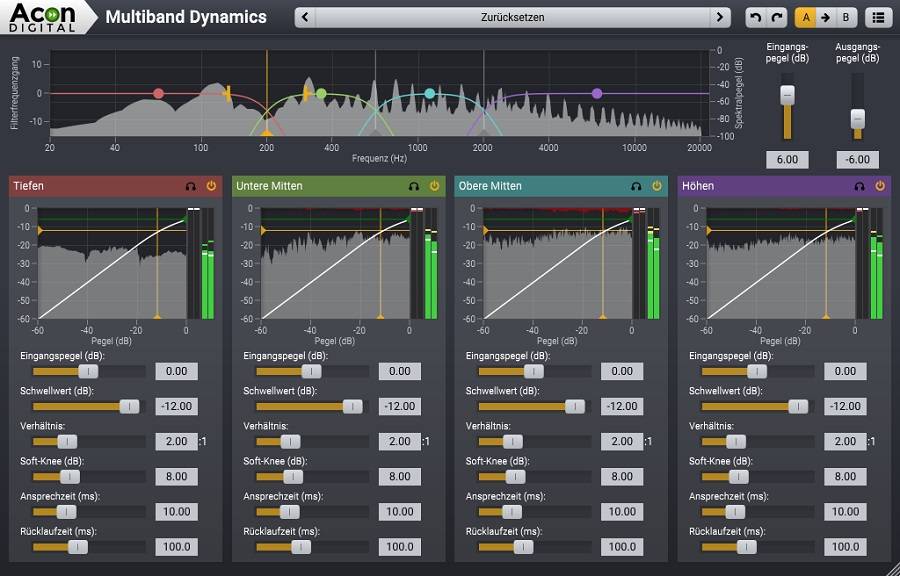Solo the Höhen band with headphone icon
The image size is (900, 576).
(x=859, y=186)
